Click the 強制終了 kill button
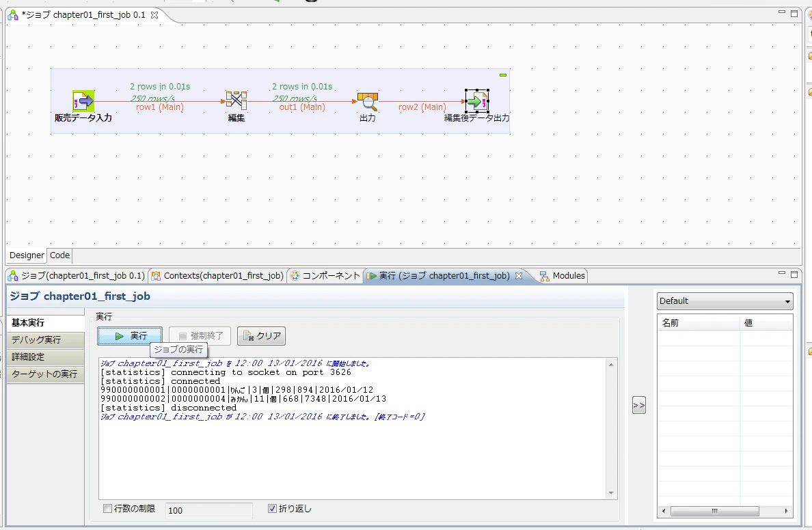 (200, 336)
